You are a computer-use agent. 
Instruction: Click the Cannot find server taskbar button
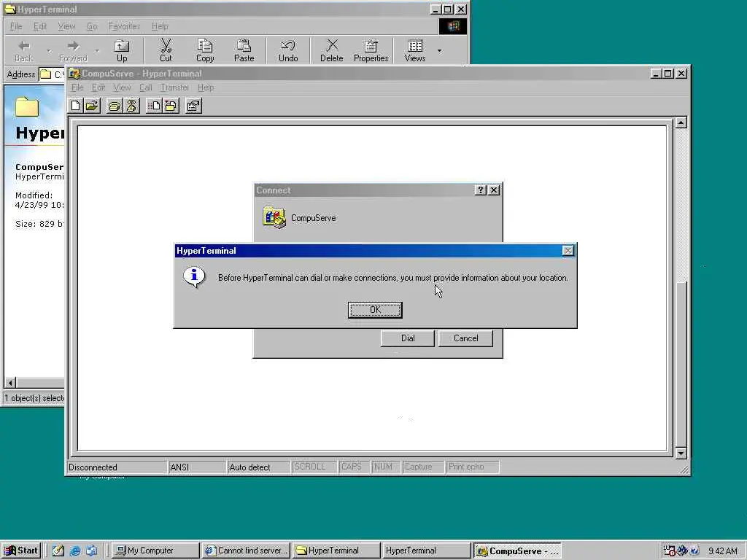click(x=246, y=551)
